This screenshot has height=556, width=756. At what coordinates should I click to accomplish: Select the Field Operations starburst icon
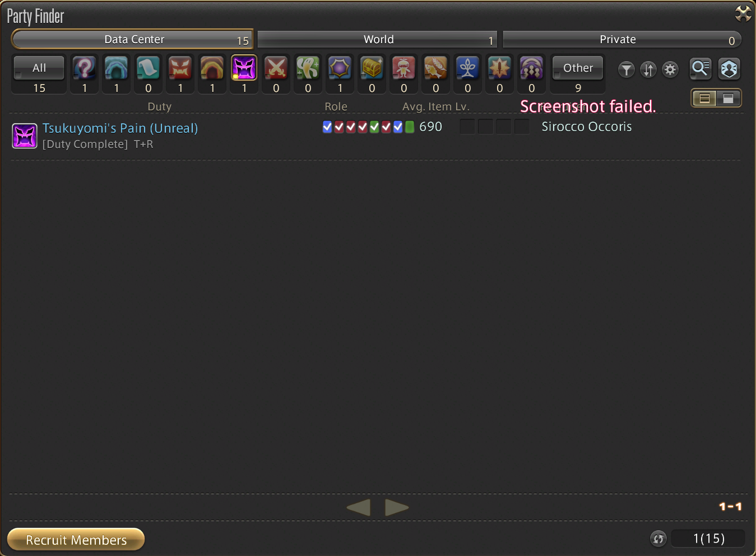point(500,68)
